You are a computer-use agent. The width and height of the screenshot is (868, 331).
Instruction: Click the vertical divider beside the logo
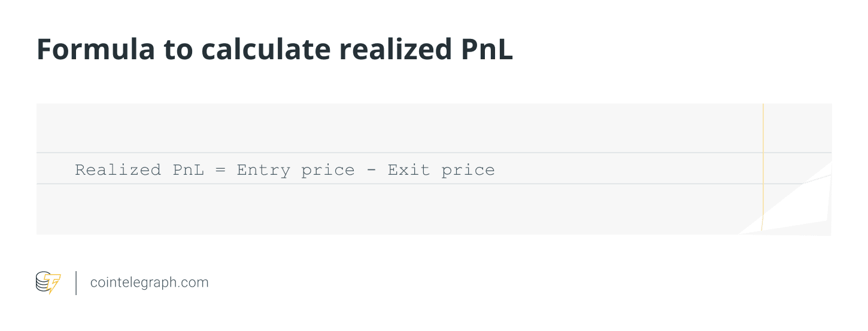click(x=76, y=283)
